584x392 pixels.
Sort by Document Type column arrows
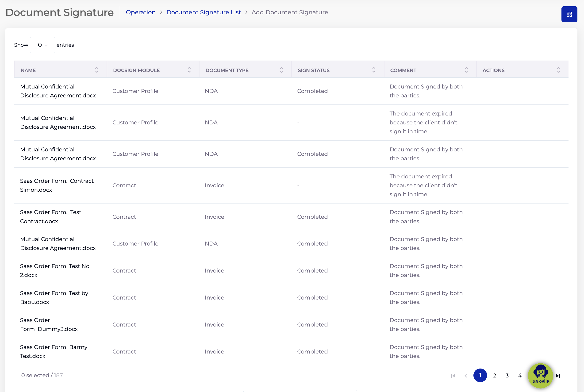[281, 70]
